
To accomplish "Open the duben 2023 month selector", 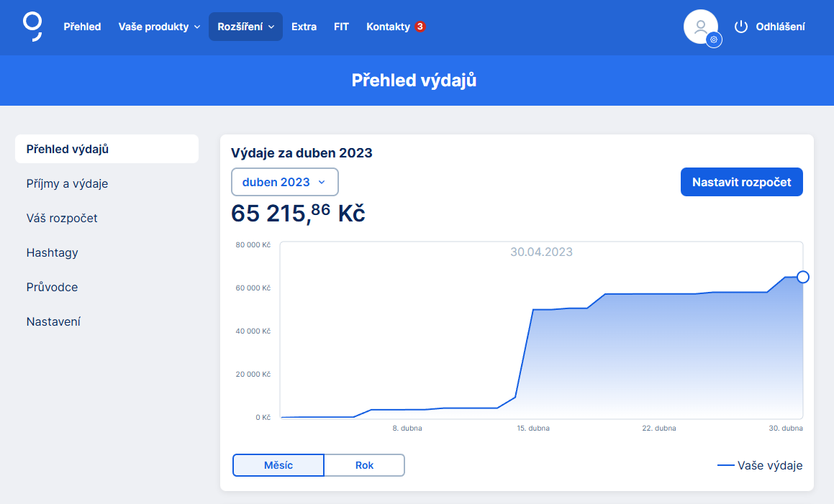I will click(284, 182).
